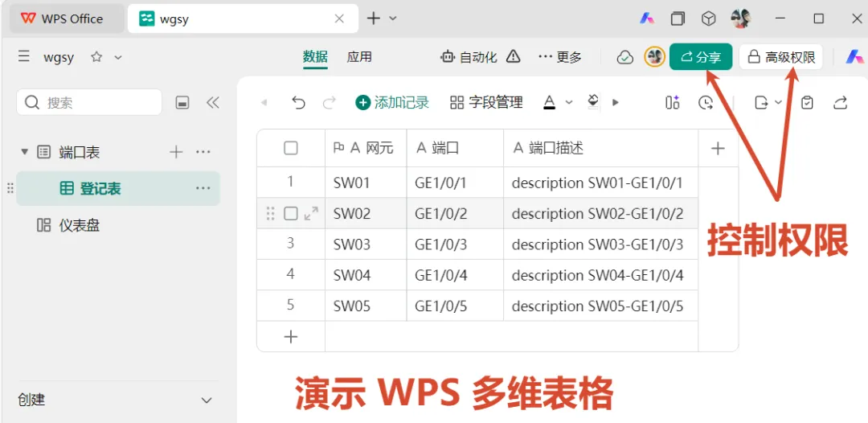868x423 pixels.
Task: Click the green 分享 button
Action: (x=701, y=56)
